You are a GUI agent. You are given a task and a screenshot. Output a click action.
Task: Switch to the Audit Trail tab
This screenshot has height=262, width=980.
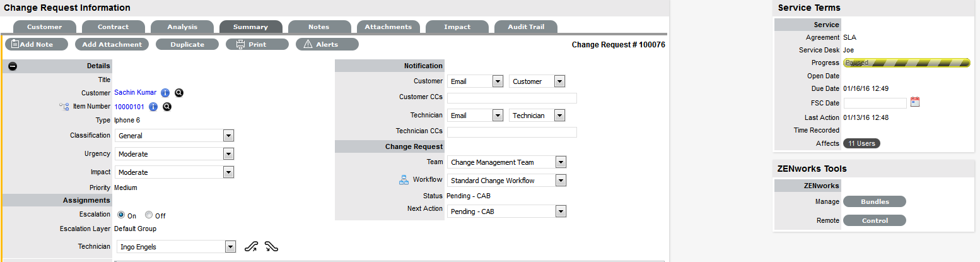pyautogui.click(x=525, y=27)
